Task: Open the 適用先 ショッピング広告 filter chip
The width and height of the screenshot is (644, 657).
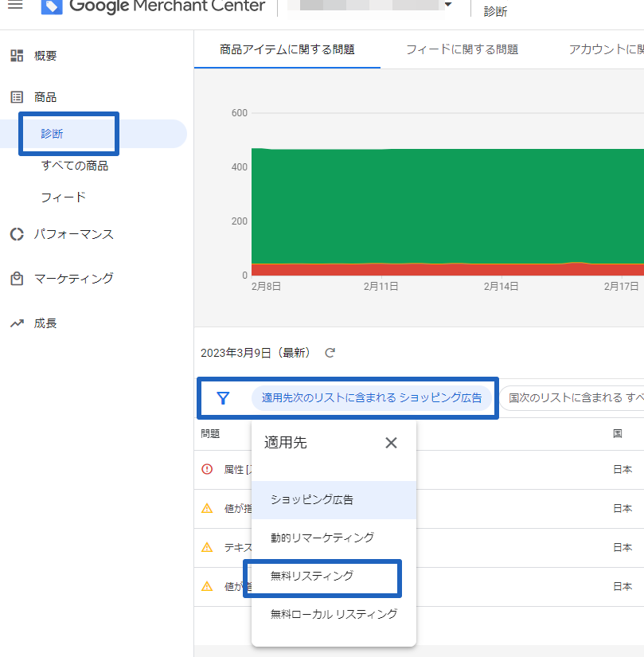Action: pyautogui.click(x=372, y=398)
